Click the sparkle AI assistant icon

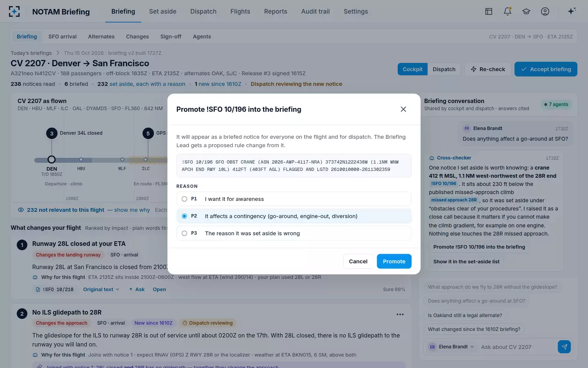pyautogui.click(x=572, y=11)
